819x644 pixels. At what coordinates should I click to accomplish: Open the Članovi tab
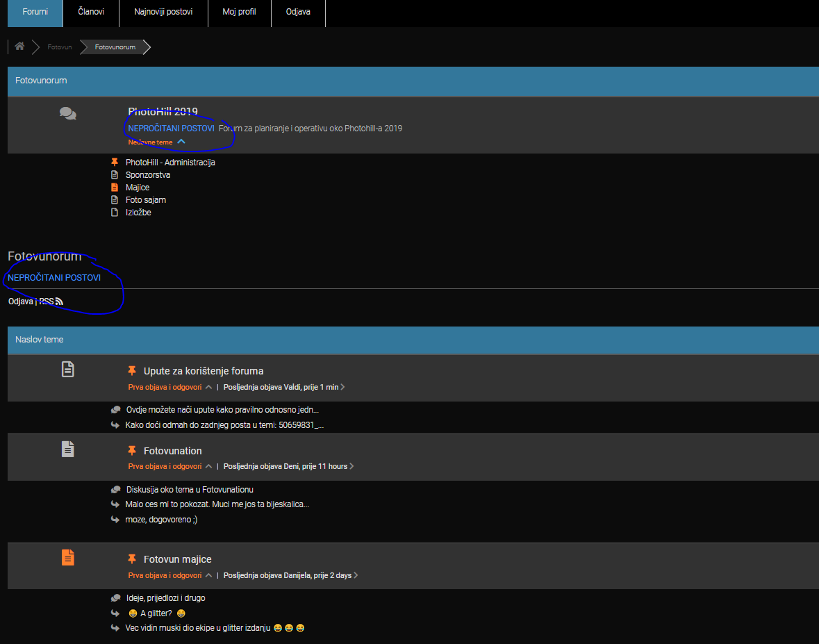(x=91, y=12)
